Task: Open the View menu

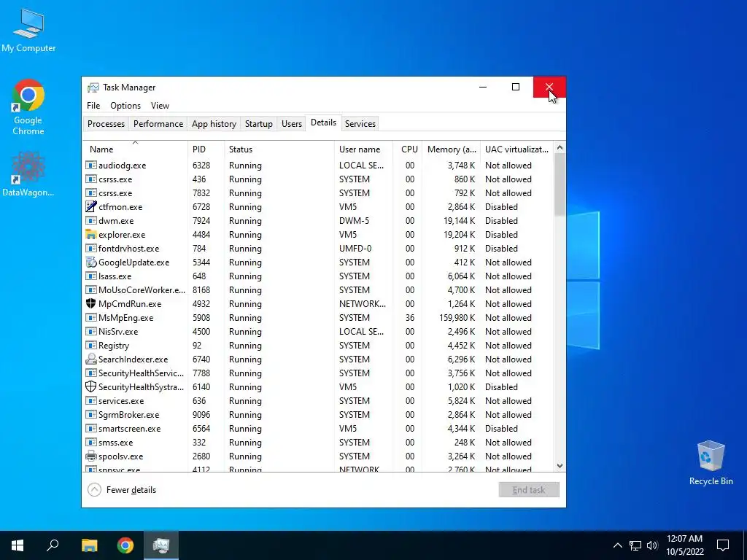Action: tap(160, 106)
